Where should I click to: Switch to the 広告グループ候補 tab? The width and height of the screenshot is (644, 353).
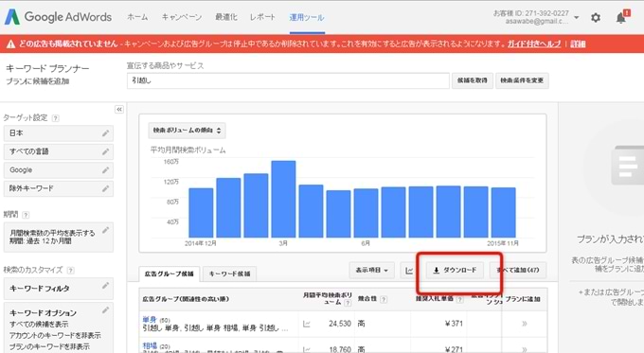[x=169, y=274]
